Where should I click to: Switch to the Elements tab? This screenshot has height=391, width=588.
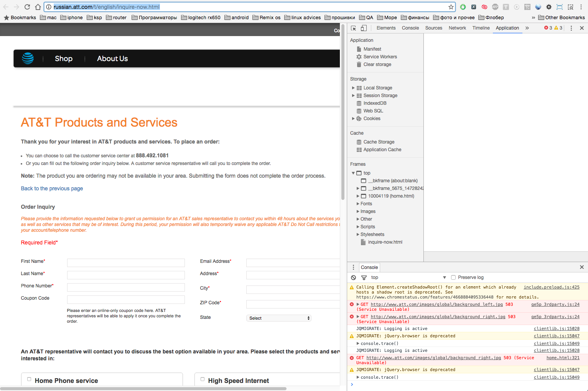pyautogui.click(x=386, y=28)
